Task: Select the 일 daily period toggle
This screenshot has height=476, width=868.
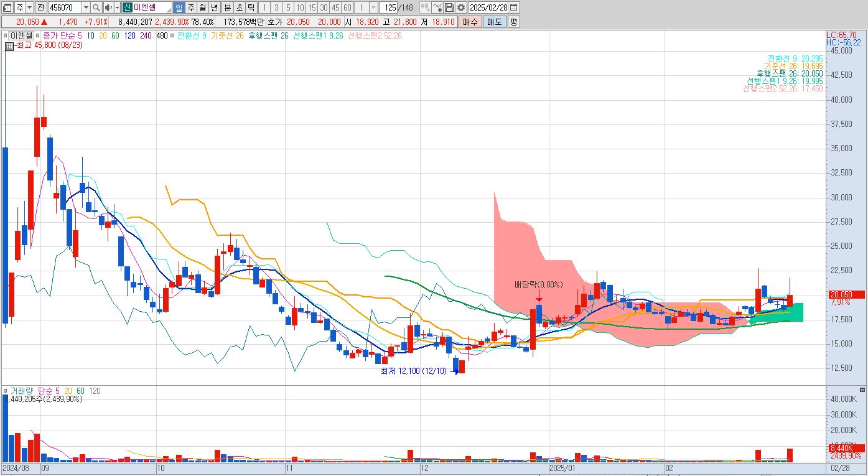Action: [179, 7]
